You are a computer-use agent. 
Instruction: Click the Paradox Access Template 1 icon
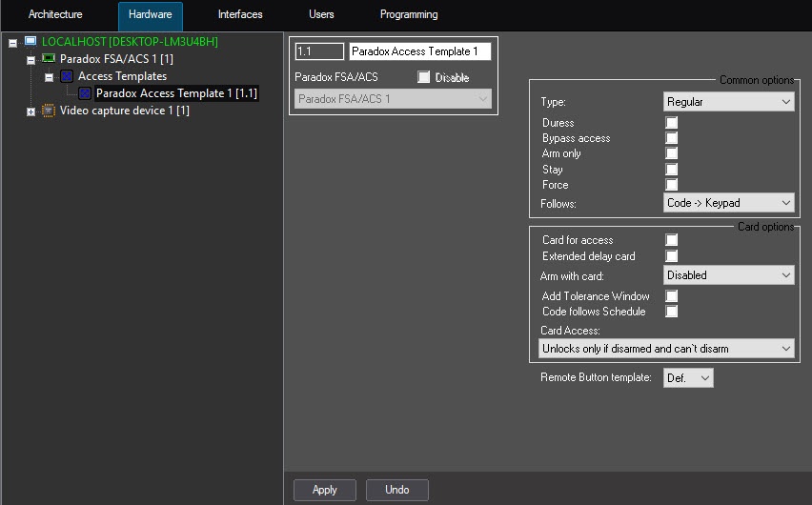tap(85, 93)
